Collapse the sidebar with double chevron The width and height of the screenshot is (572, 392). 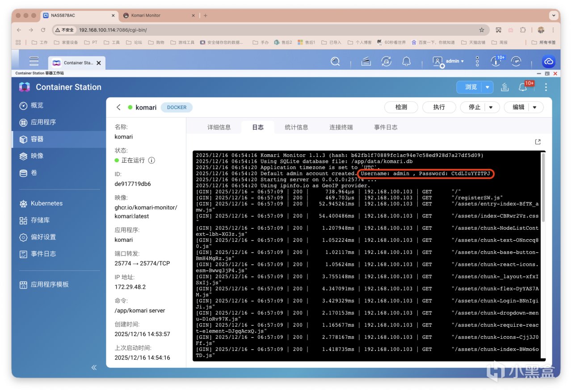coord(94,367)
